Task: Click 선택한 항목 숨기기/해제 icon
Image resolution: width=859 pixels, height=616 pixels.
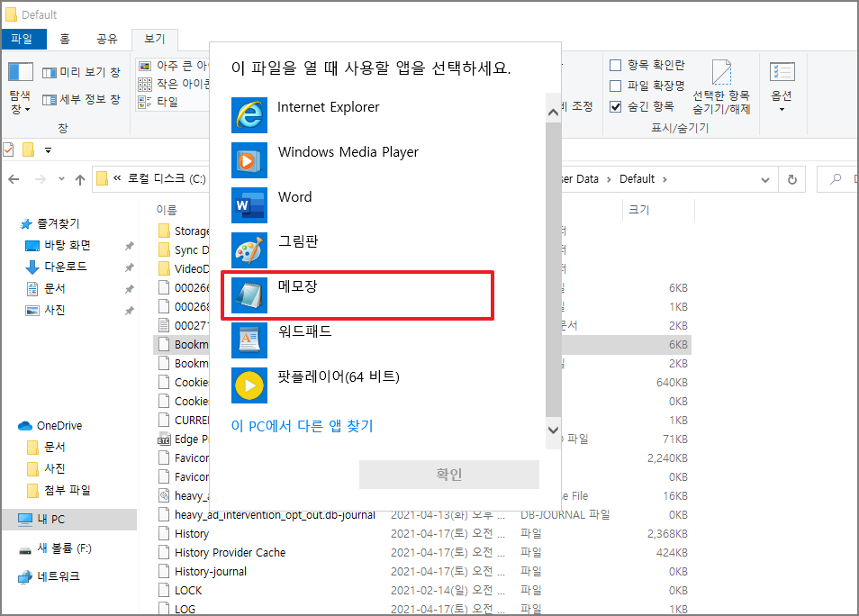Action: pos(721,72)
